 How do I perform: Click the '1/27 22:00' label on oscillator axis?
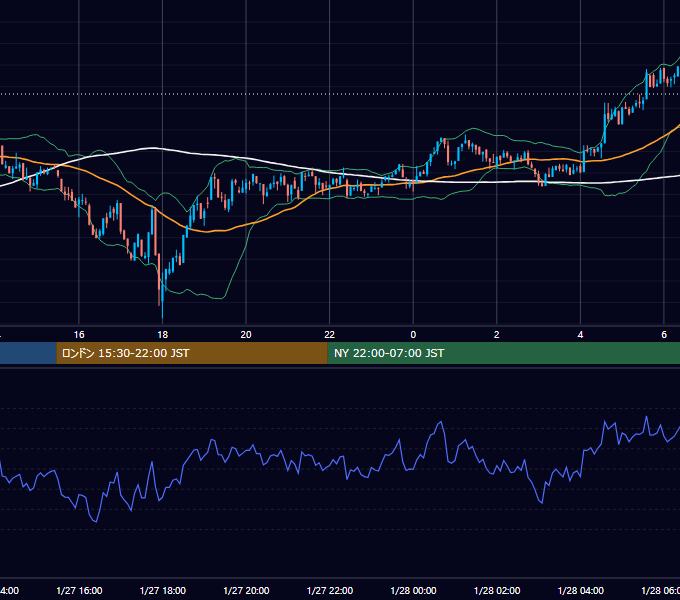[x=330, y=590]
